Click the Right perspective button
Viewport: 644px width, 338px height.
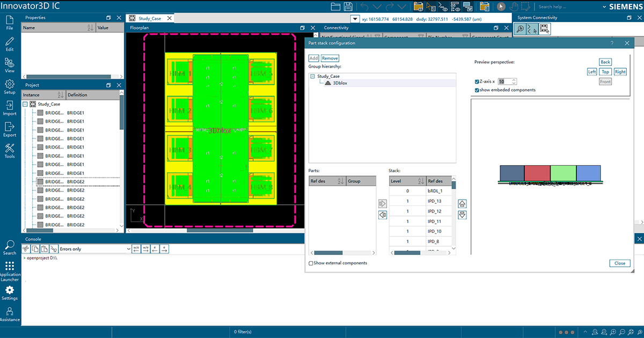(x=620, y=72)
